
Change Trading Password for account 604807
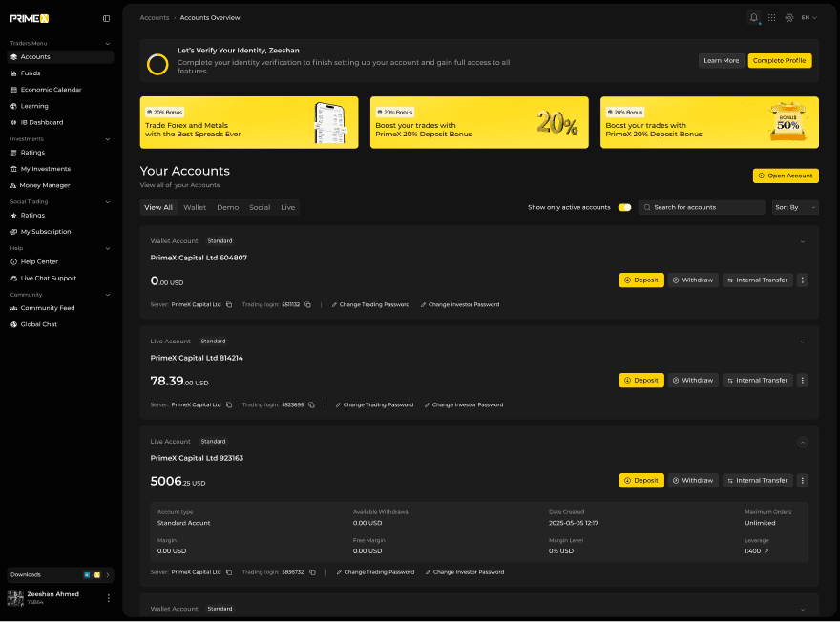coord(370,304)
